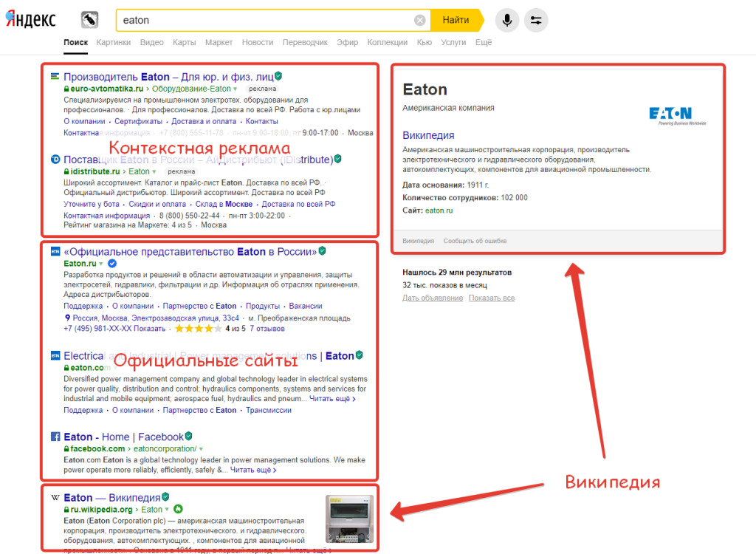Screen dimensions: 756x554
Task: Open Eaton - Home | Facebook result
Action: click(x=123, y=437)
